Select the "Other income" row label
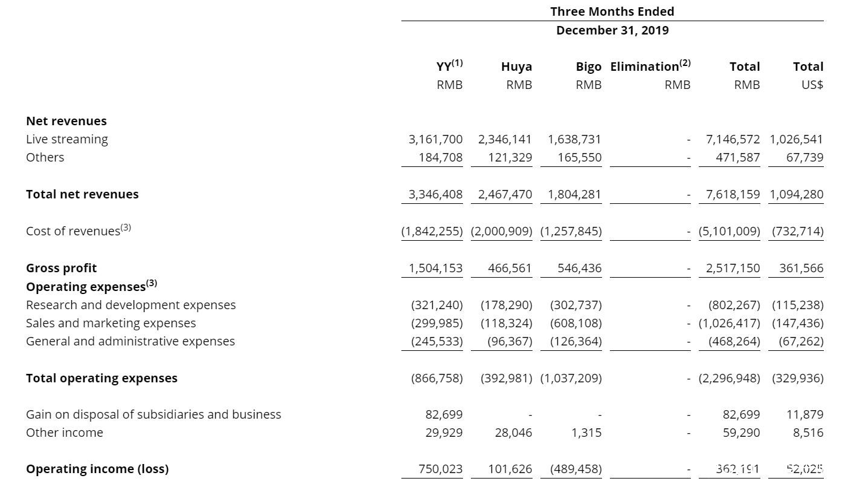Screen dimensions: 868x487 [x=64, y=433]
